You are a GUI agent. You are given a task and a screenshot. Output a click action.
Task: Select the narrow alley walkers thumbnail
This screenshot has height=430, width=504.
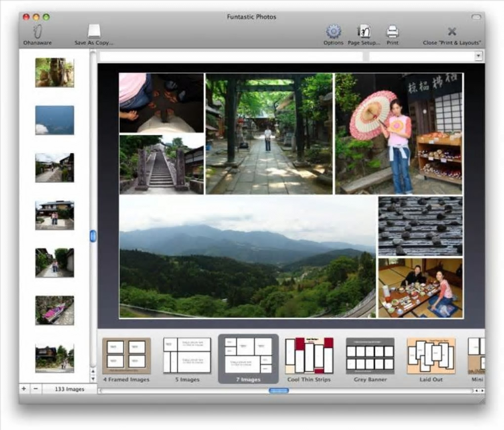coord(55,263)
